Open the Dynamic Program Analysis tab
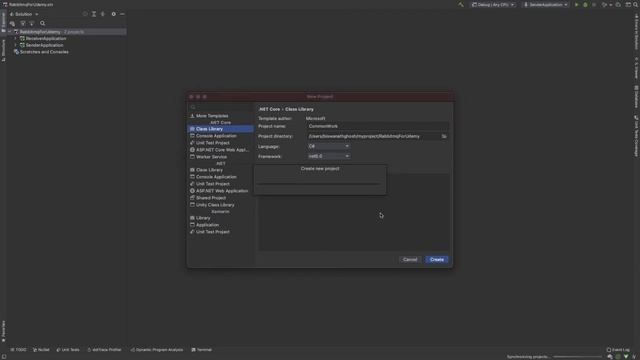Image resolution: width=640 pixels, height=360 pixels. pos(157,350)
